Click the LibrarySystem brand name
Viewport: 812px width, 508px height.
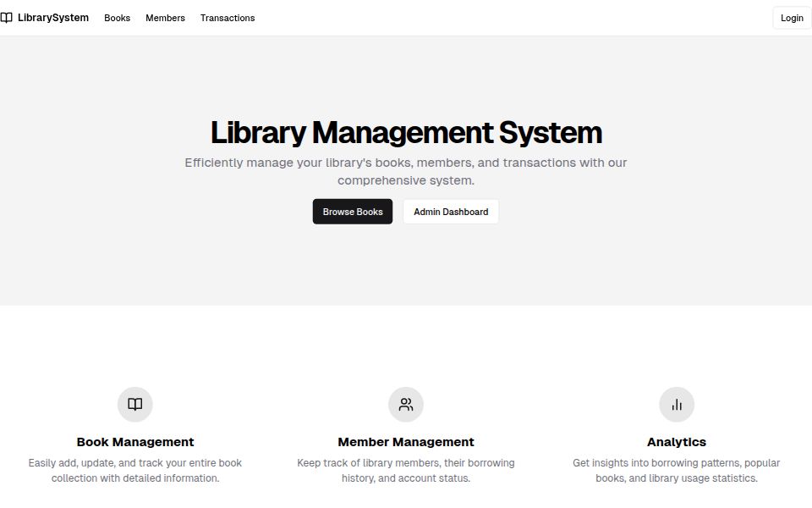[53, 17]
